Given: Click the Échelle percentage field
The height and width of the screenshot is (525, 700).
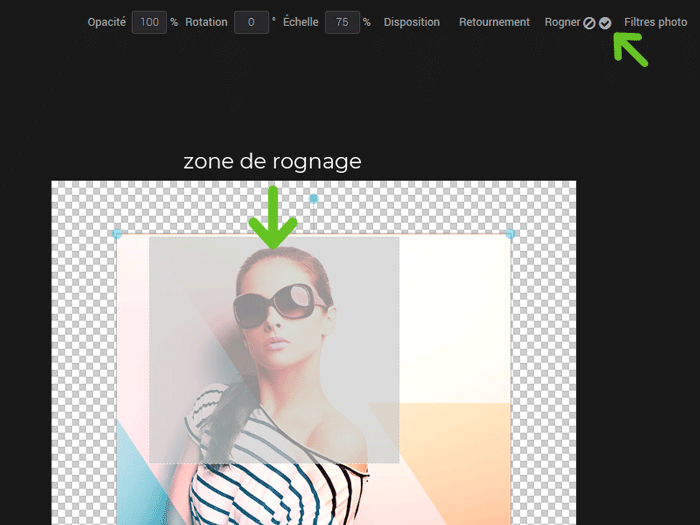Looking at the screenshot, I should coord(342,22).
